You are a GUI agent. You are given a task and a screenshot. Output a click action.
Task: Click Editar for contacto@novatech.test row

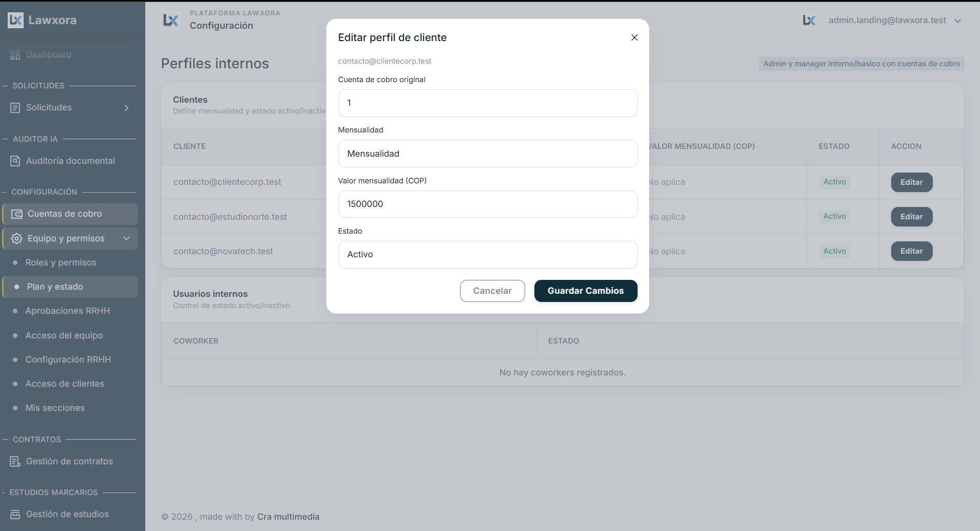(911, 251)
